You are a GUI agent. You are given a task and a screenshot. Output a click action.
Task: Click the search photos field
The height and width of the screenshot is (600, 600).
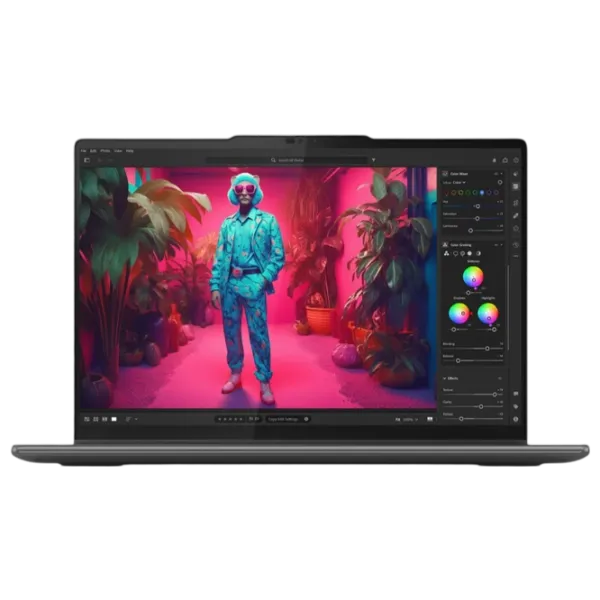[288, 160]
